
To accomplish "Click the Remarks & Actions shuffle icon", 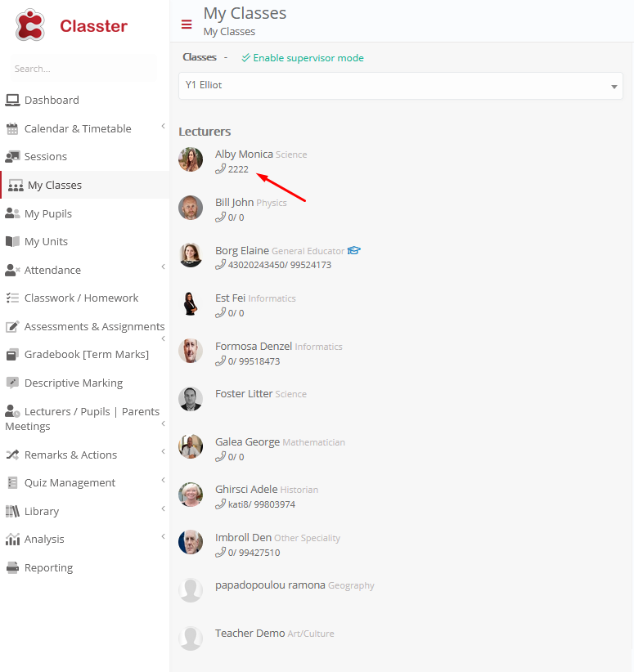I will point(12,455).
